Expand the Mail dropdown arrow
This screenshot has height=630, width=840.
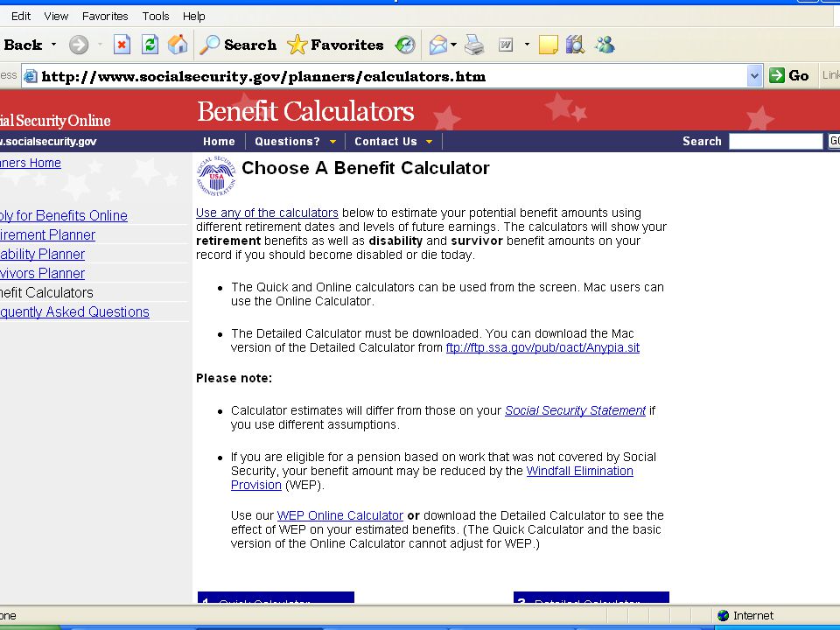[x=454, y=45]
